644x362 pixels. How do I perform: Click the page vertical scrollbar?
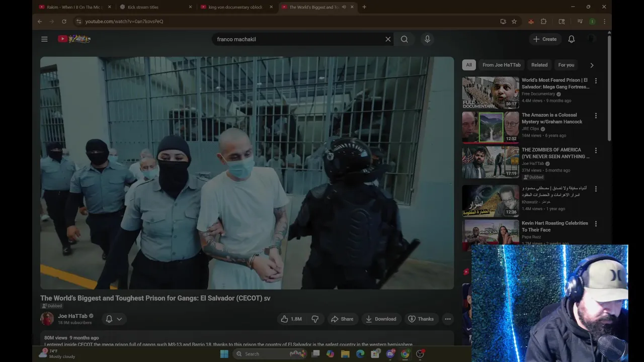(x=609, y=88)
